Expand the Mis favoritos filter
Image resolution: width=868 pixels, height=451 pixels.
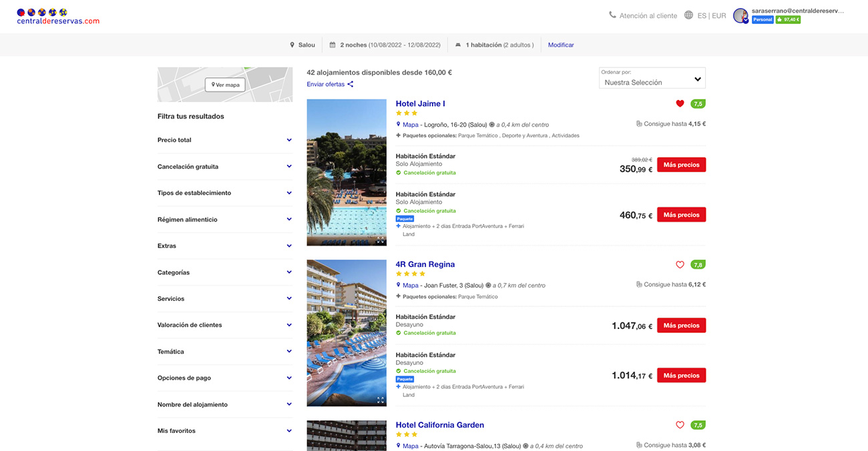225,431
